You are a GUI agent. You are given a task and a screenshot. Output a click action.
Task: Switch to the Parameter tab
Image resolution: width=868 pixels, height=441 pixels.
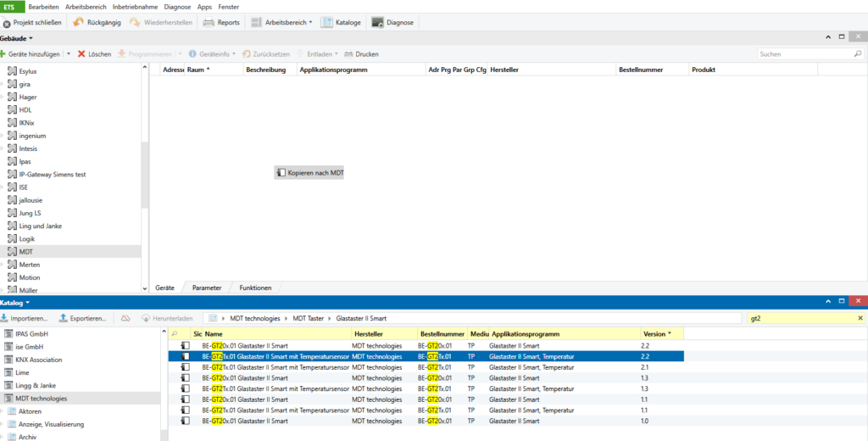[x=207, y=287]
